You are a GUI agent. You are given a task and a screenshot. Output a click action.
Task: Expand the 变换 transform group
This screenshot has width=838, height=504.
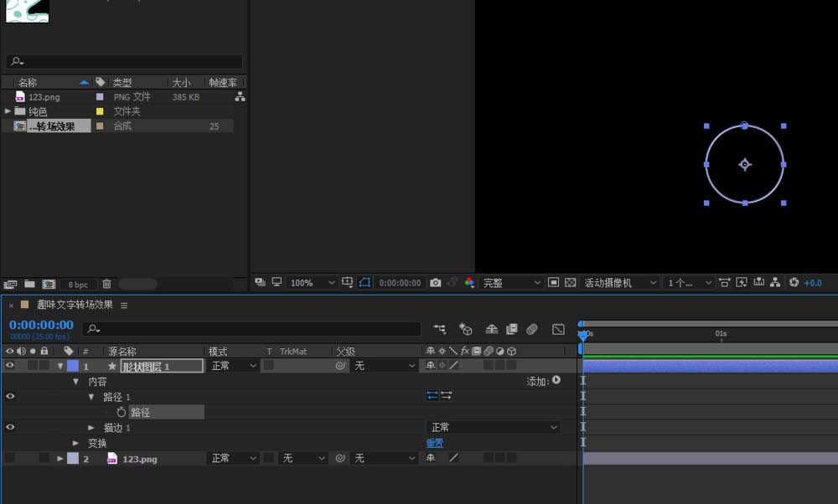pos(75,443)
